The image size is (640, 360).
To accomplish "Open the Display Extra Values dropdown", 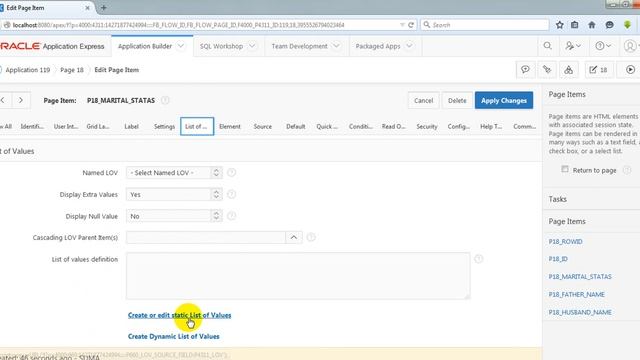I will [174, 194].
